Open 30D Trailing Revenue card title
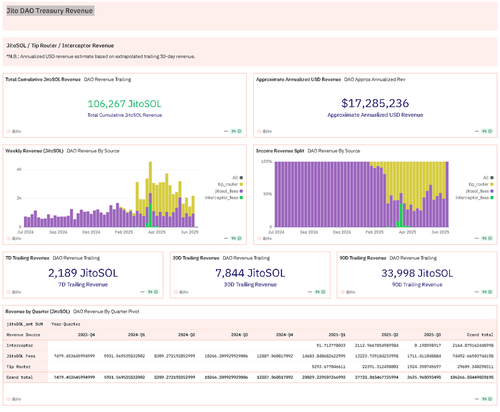Image resolution: width=500 pixels, height=412 pixels. (196, 258)
